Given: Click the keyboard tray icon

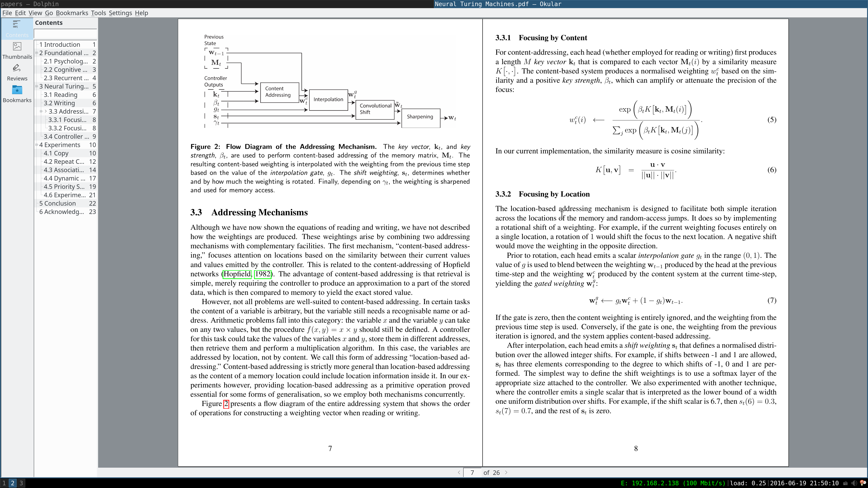Looking at the screenshot, I should point(845,483).
